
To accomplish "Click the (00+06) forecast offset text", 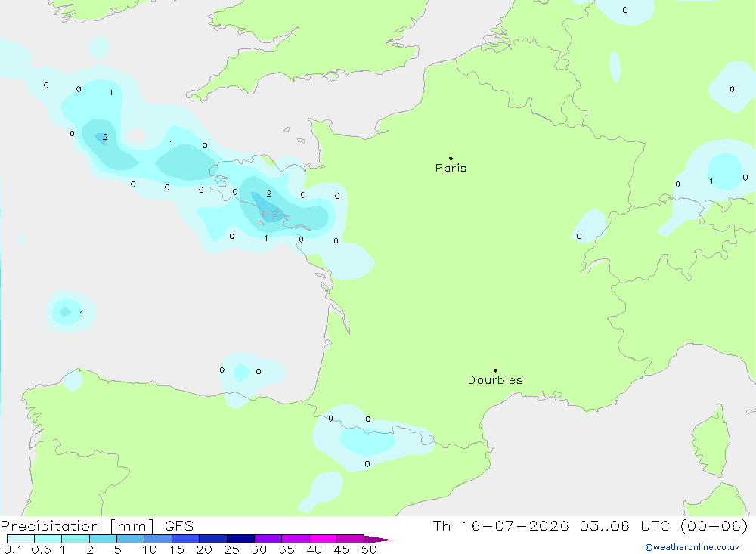I will [714, 525].
